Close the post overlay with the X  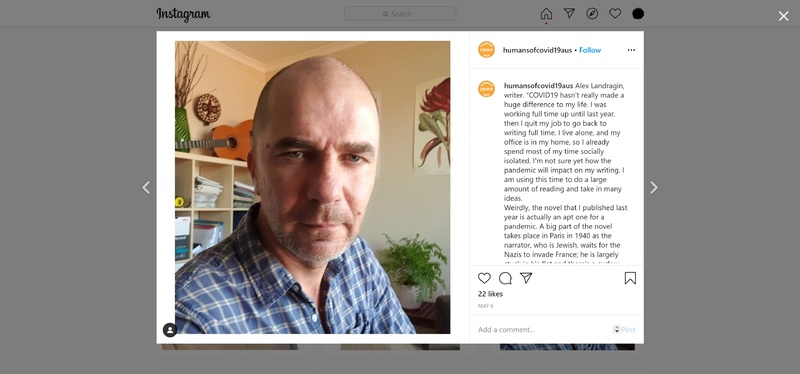(x=783, y=16)
